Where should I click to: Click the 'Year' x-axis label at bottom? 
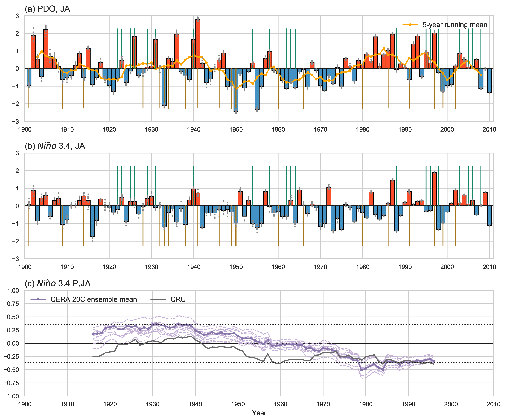259,413
